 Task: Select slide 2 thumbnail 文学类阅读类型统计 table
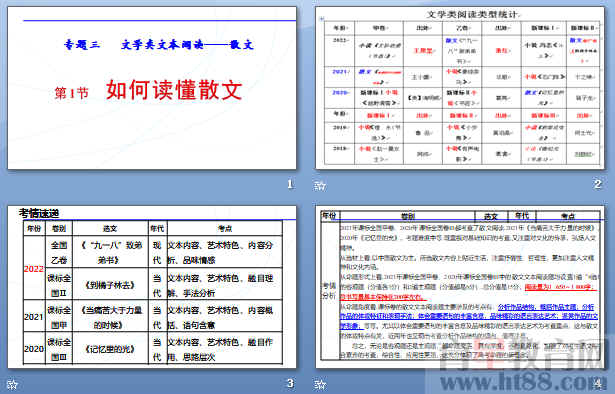click(460, 88)
